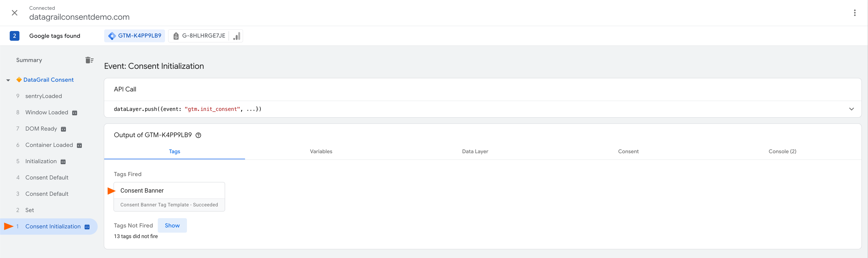Open the Summary view

click(x=29, y=60)
